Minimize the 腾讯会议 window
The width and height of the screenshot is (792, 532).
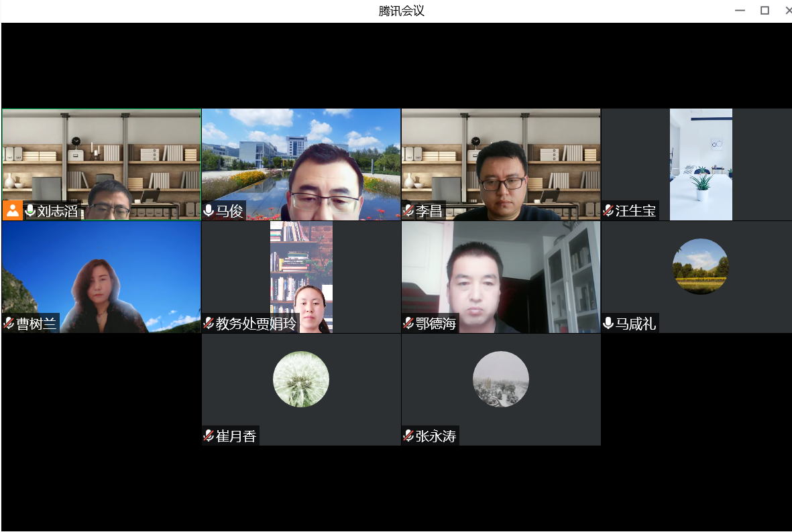click(x=740, y=11)
